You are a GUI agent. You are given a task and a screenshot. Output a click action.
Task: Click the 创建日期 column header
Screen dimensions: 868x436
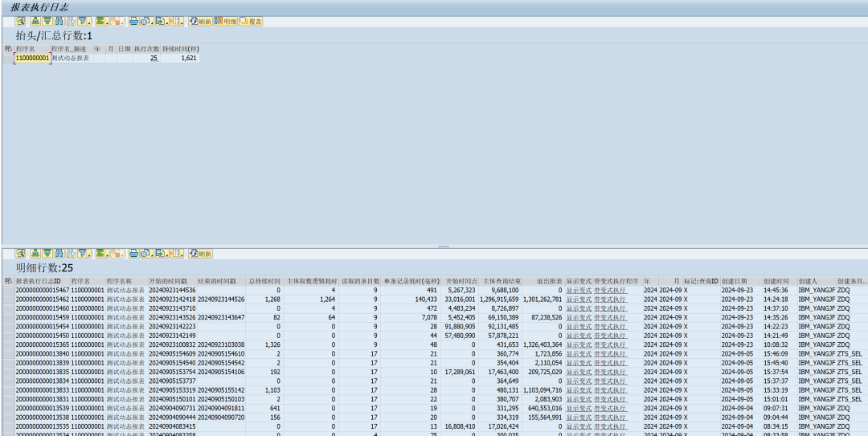point(741,281)
